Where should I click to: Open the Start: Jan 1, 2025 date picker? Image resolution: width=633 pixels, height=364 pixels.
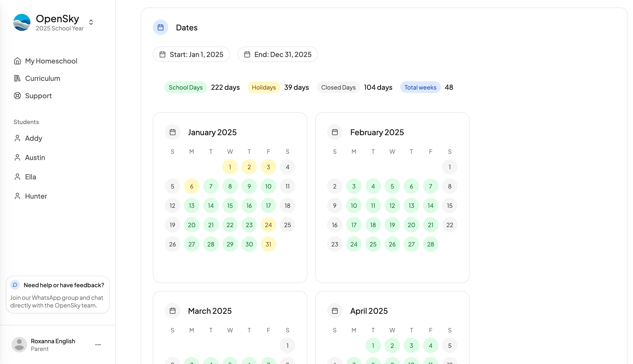pos(191,54)
